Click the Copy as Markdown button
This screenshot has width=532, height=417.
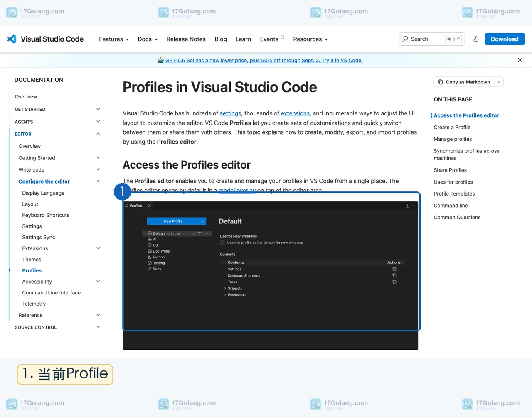[464, 82]
